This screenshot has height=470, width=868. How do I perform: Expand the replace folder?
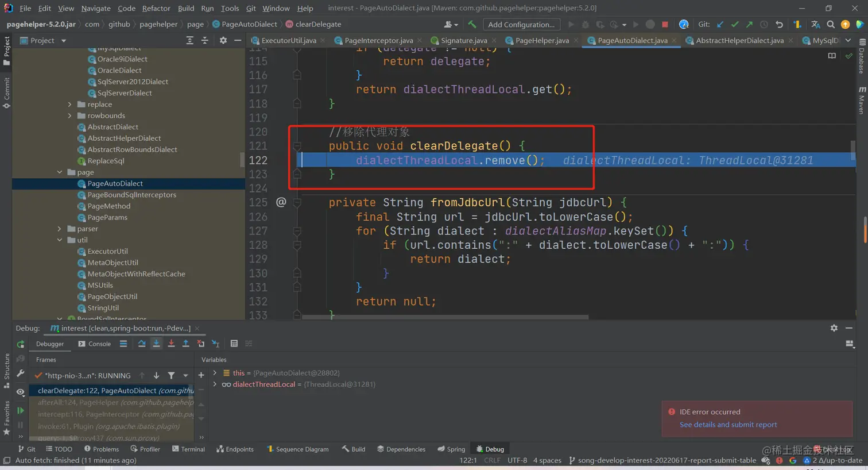[x=70, y=104]
